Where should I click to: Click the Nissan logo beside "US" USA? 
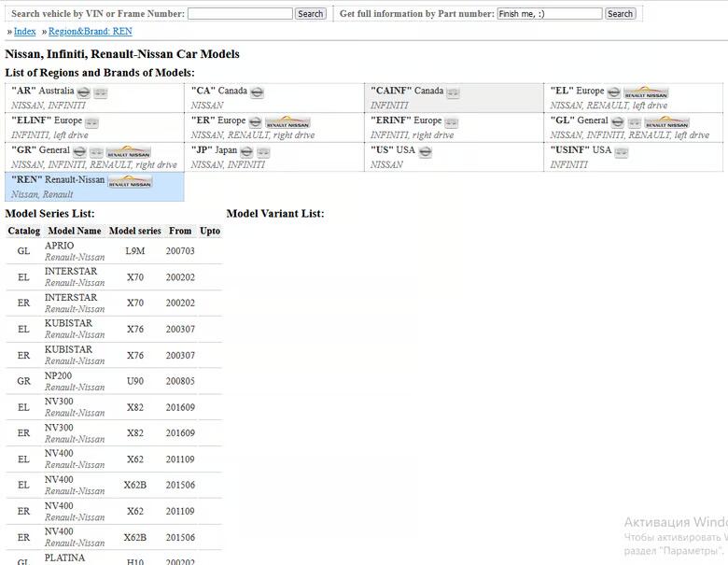(x=425, y=152)
